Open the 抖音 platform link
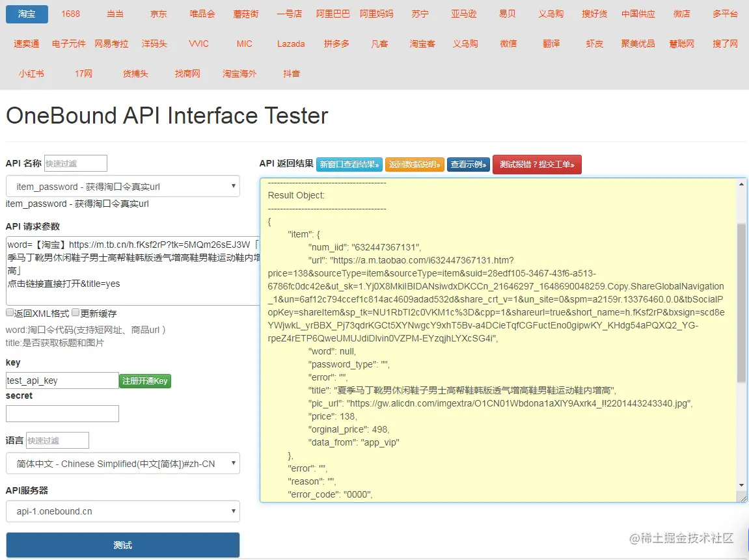The width and height of the screenshot is (749, 560). tap(292, 73)
